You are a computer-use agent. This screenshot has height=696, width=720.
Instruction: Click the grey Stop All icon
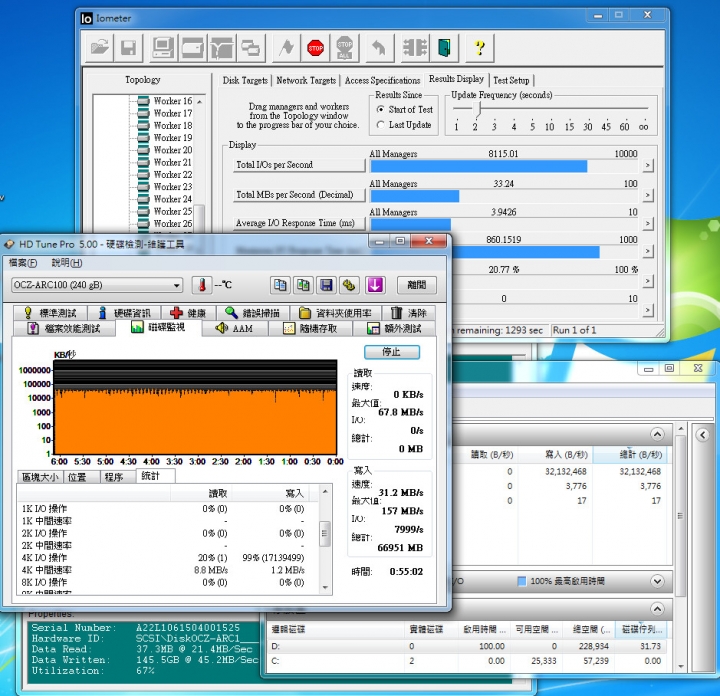[x=344, y=47]
